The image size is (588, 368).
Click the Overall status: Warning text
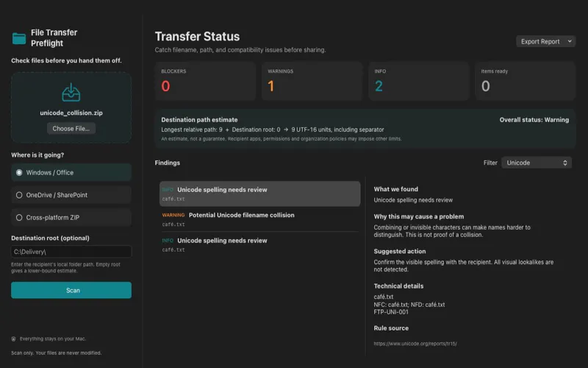pos(534,120)
